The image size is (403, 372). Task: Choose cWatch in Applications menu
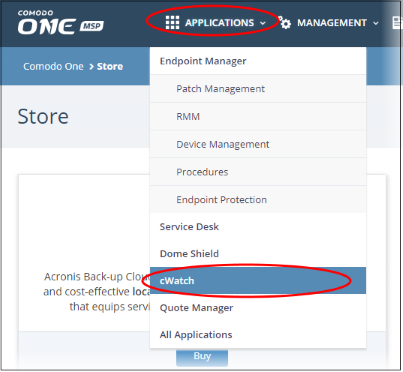click(258, 281)
